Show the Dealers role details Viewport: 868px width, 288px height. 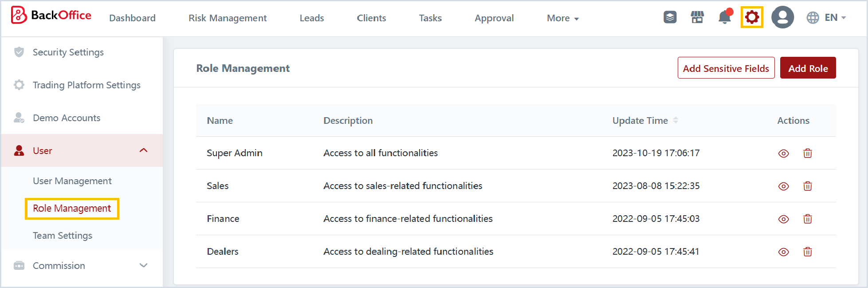coord(783,252)
